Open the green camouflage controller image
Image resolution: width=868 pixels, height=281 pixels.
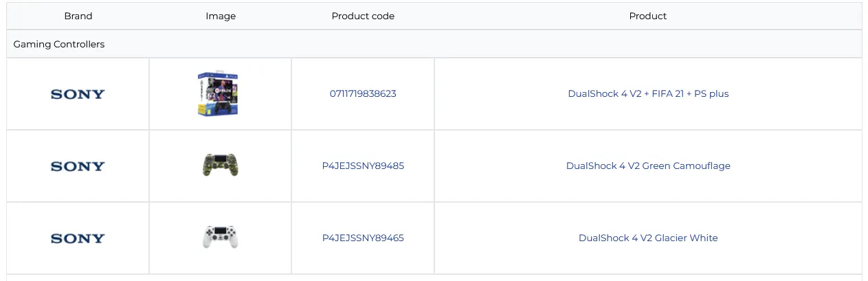[221, 166]
